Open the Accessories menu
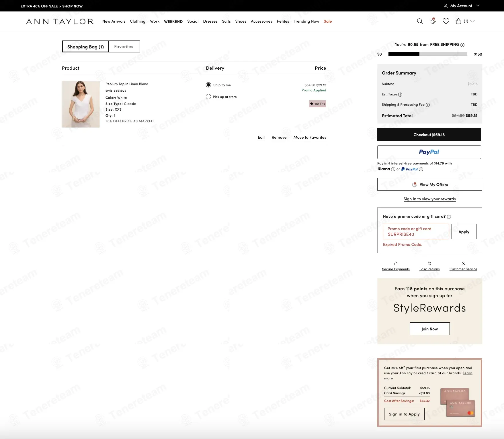504x439 pixels. click(261, 21)
